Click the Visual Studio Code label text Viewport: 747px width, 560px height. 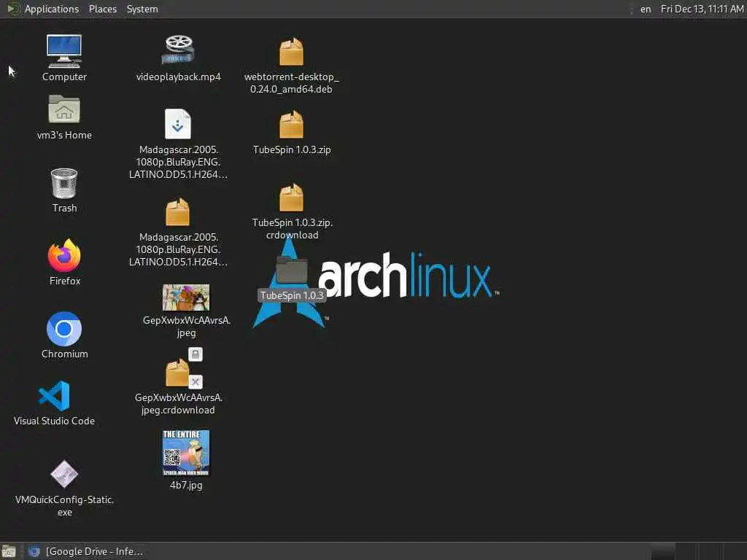pos(54,421)
